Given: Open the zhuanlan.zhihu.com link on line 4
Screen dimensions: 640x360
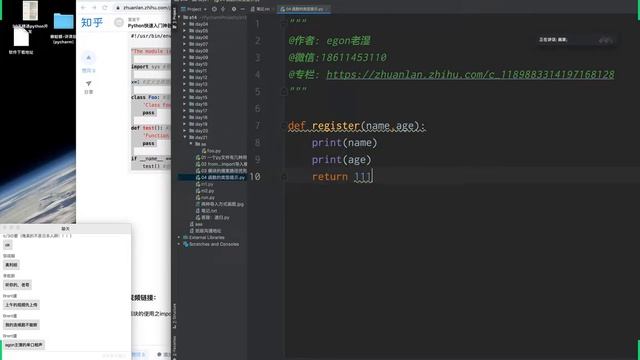Looking at the screenshot, I should coord(470,75).
